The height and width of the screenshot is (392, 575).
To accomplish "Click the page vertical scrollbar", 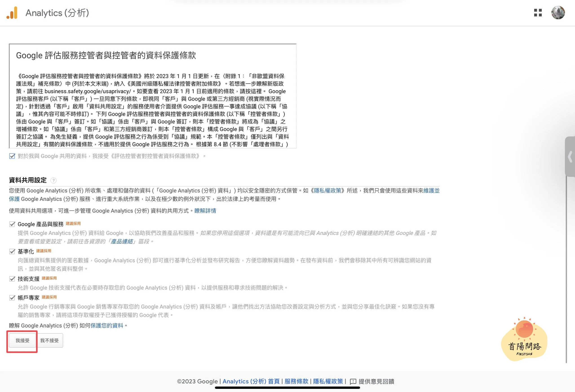I will (x=566, y=269).
